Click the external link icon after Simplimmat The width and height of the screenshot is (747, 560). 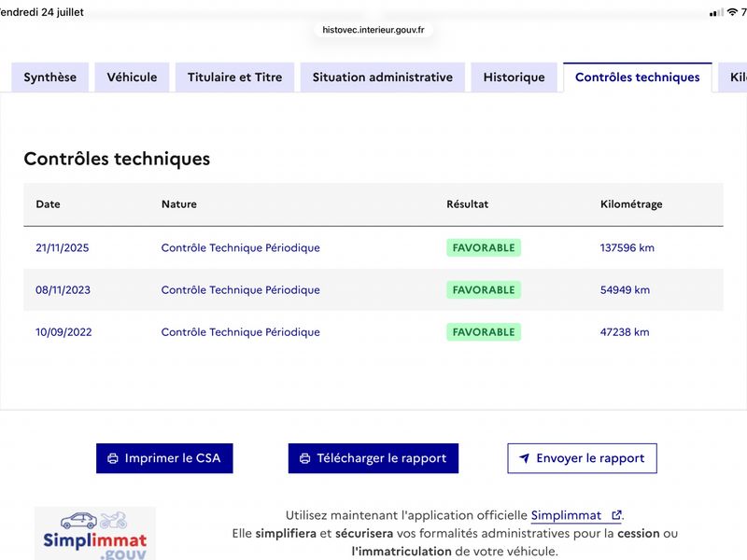click(616, 515)
